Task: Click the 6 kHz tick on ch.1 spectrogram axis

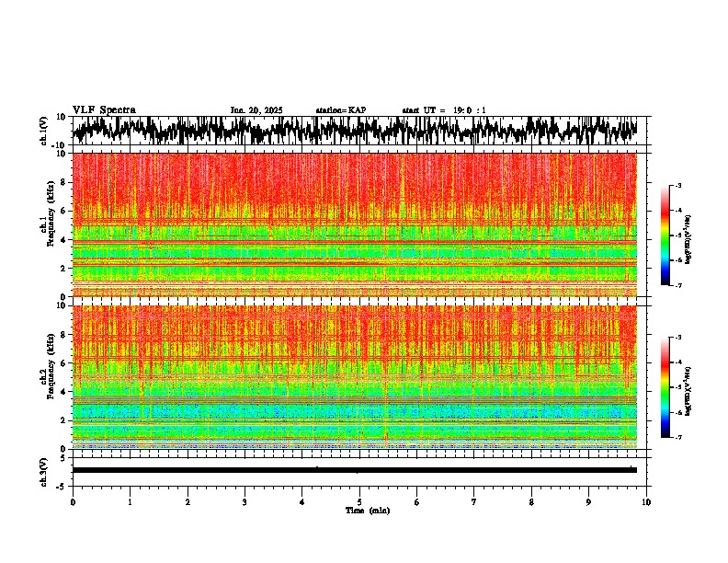Action: [64, 212]
